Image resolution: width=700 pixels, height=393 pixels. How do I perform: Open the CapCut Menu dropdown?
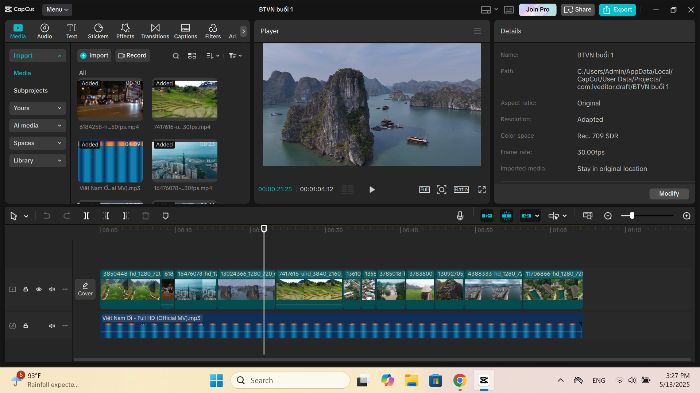coord(57,9)
